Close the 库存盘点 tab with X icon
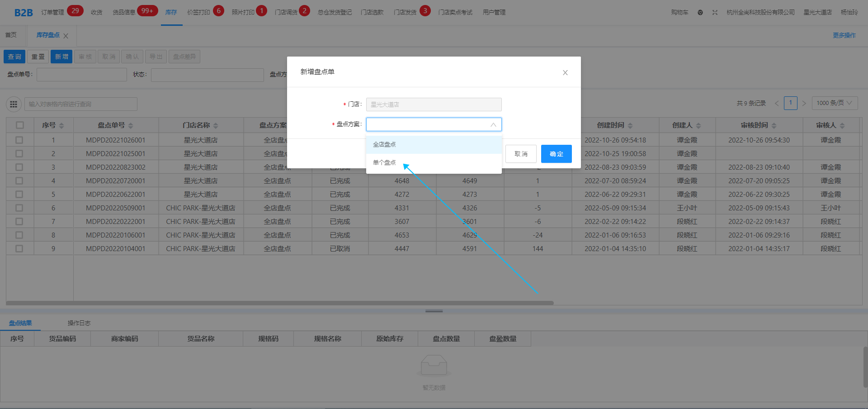Screen dimensions: 868x409 66,36
